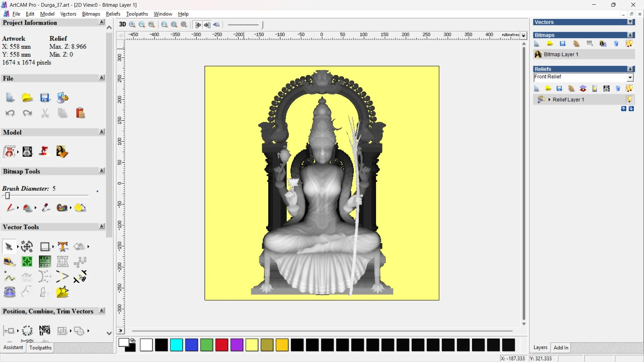Screen dimensions: 644x362
Task: Expand Relief Layer 1 arrow
Action: click(x=549, y=100)
